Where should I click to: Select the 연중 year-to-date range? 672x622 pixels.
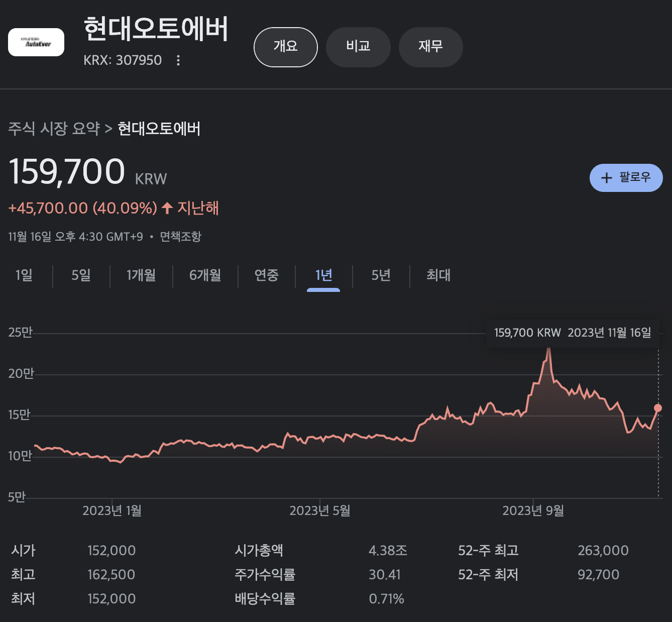point(266,275)
